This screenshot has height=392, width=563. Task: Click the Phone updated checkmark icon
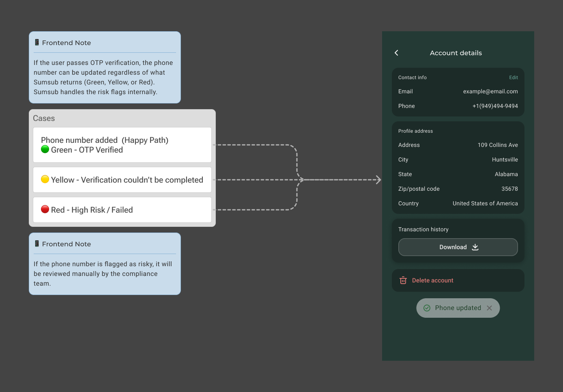click(427, 308)
